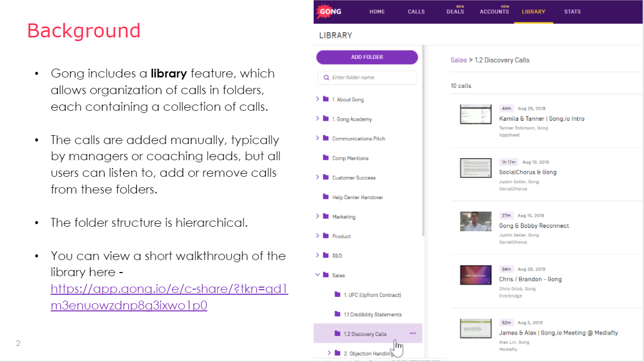This screenshot has width=644, height=362.
Task: Click the 1. About Gong folder icon
Action: (326, 99)
